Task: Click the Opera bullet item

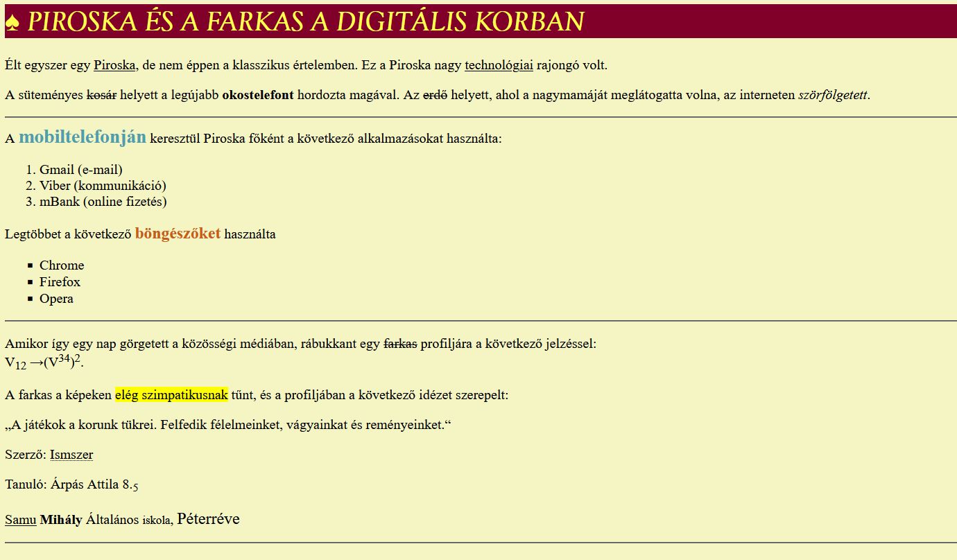Action: point(56,299)
